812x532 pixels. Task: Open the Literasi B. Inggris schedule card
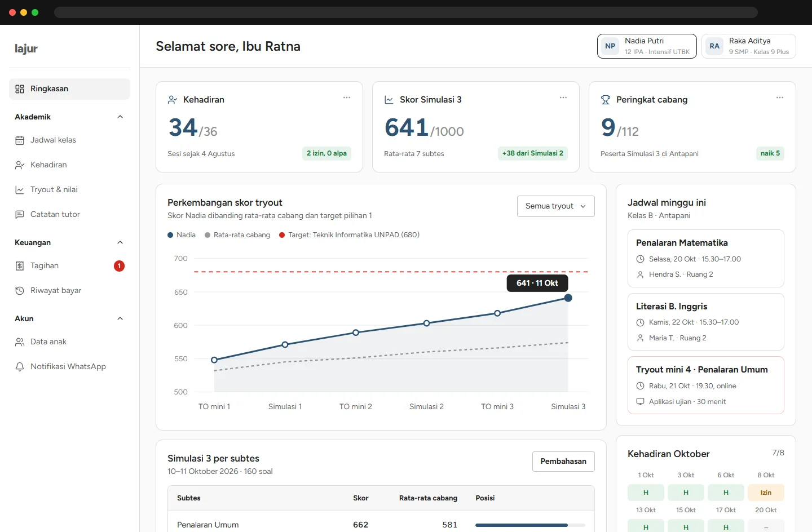(x=706, y=322)
